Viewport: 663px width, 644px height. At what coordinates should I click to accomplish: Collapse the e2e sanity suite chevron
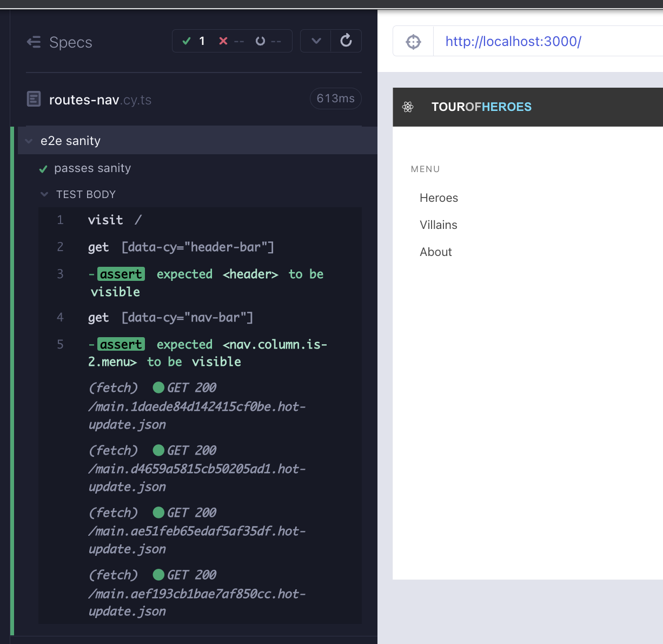coord(29,141)
